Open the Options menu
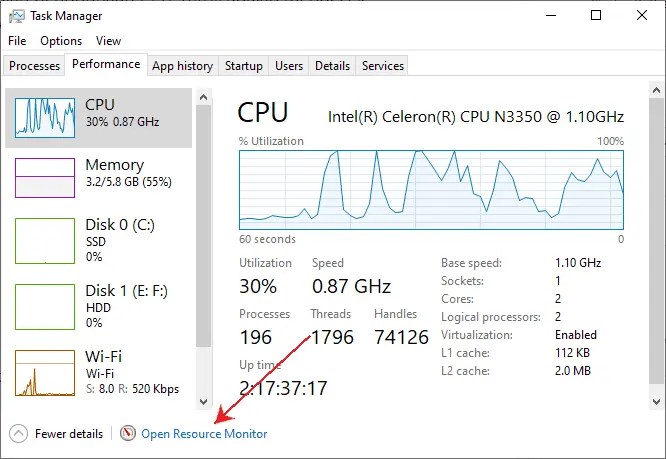 (61, 41)
